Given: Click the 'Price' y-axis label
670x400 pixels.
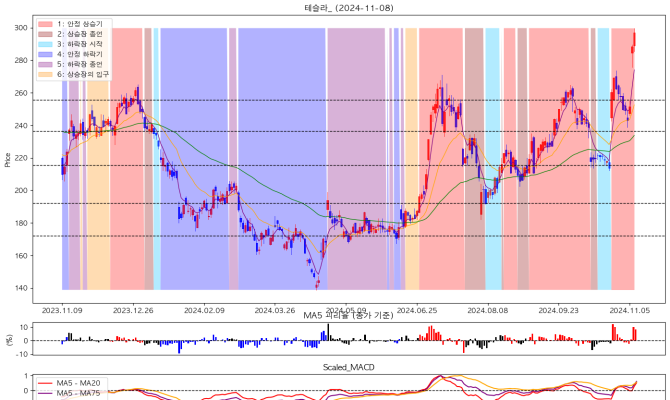Looking at the screenshot, I should click(x=9, y=159).
